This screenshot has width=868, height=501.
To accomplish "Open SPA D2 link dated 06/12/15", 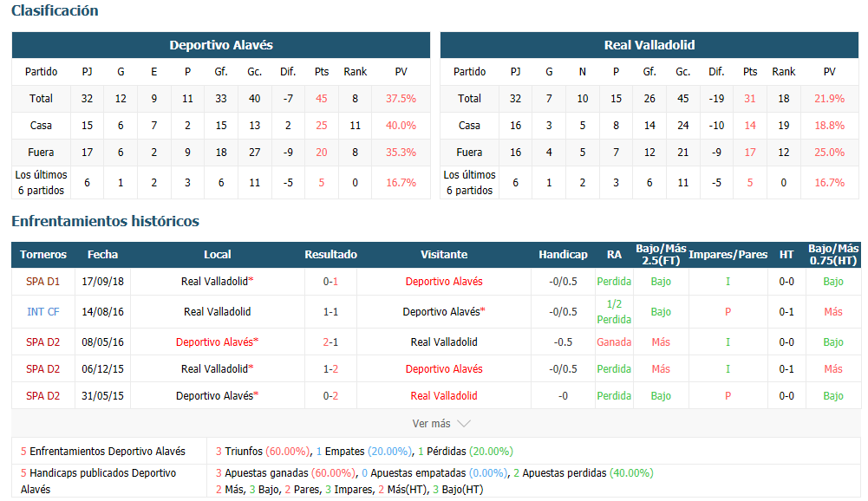I will pos(42,368).
